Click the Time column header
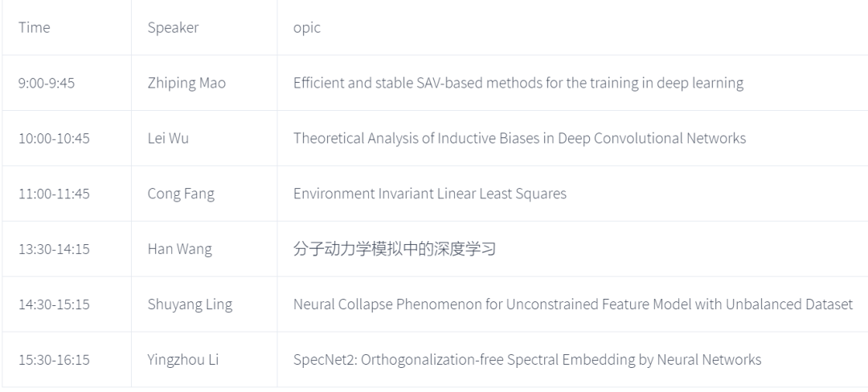Image resolution: width=868 pixels, height=392 pixels. coord(34,27)
